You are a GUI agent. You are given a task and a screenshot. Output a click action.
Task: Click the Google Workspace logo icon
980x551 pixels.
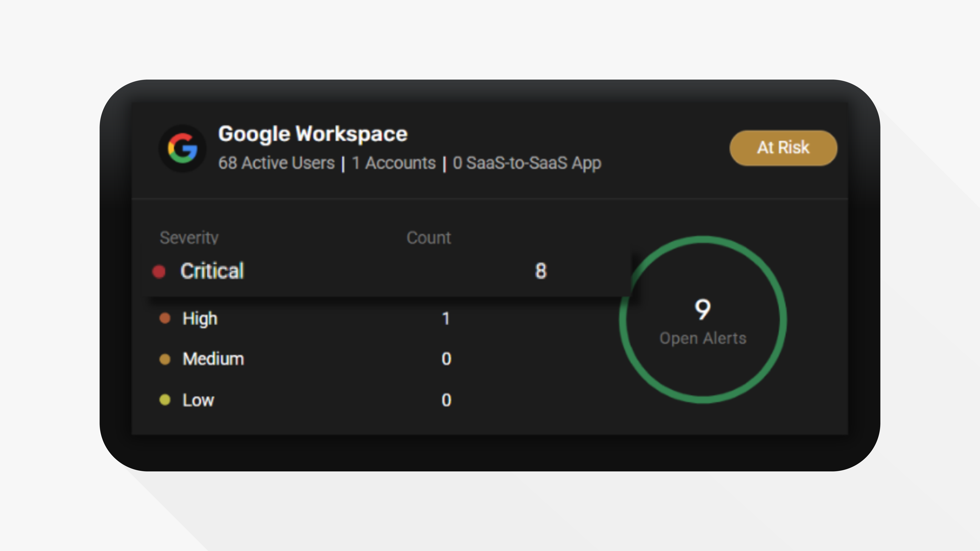[x=183, y=148]
